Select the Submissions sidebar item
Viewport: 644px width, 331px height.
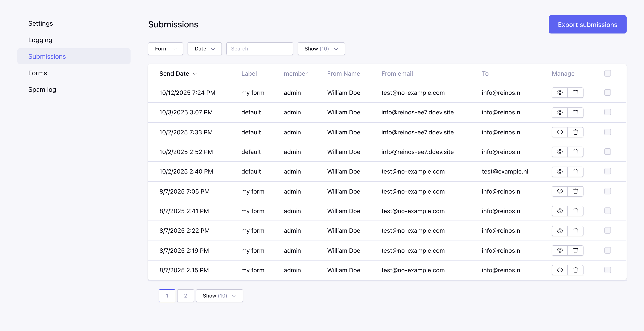point(74,57)
